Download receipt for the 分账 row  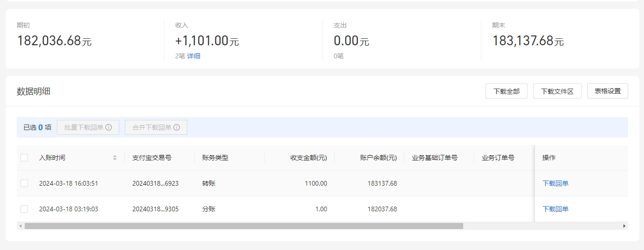point(555,209)
